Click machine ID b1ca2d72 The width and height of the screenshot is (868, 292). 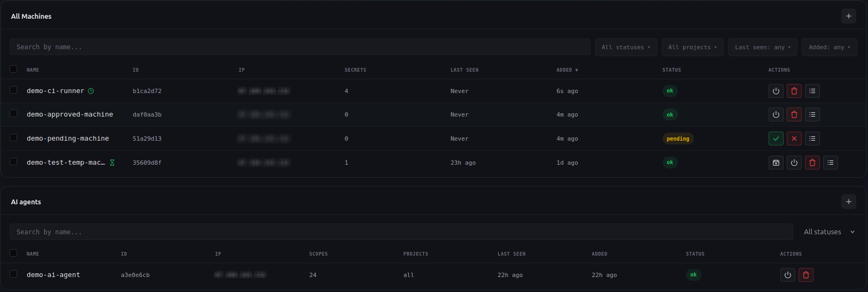pos(147,91)
